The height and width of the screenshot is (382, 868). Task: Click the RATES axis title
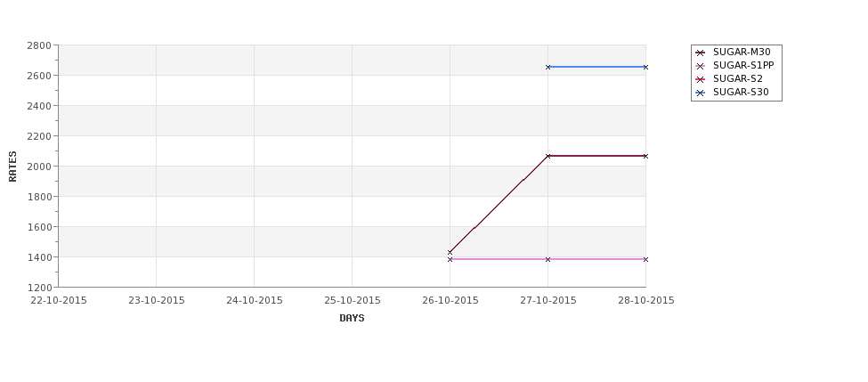[x=12, y=167]
